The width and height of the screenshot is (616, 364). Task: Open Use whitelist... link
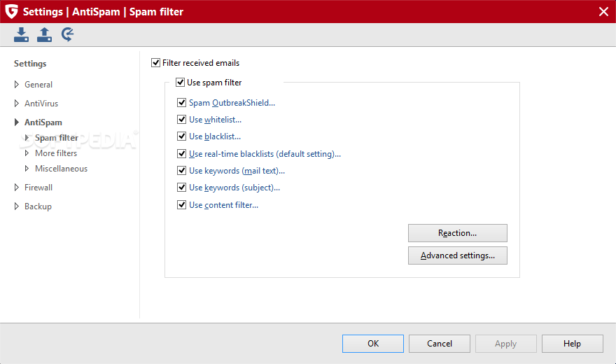click(216, 120)
